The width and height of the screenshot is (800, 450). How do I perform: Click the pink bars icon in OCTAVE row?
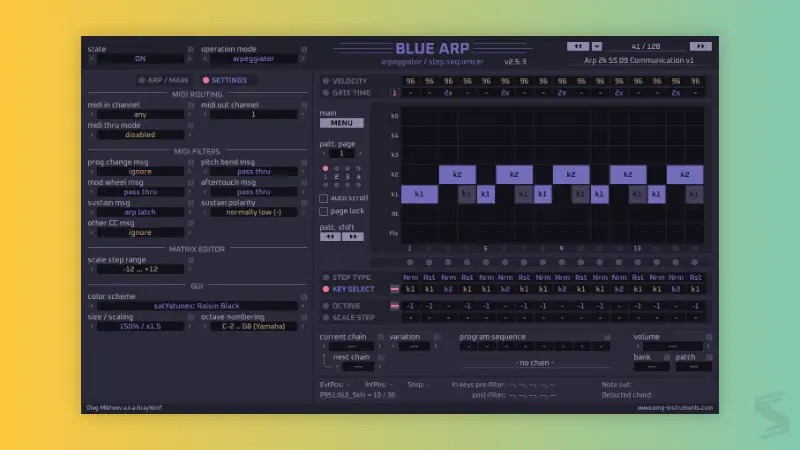(394, 306)
